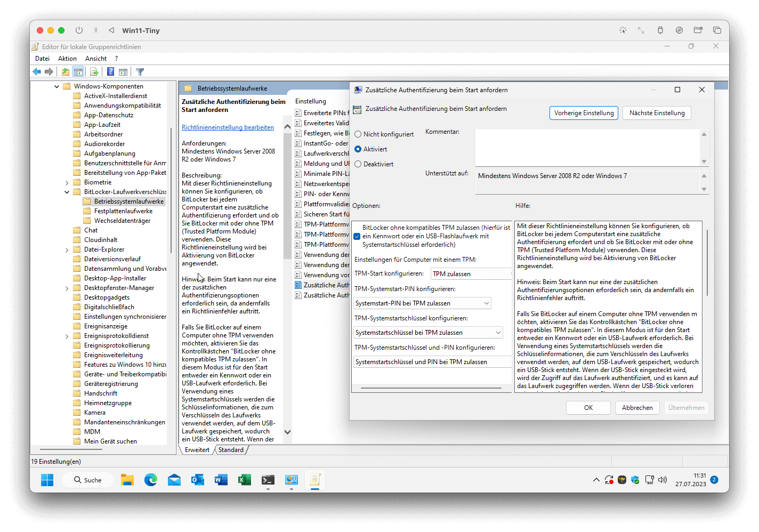Select the Deaktiviert radio button
759x532 pixels.
[358, 164]
